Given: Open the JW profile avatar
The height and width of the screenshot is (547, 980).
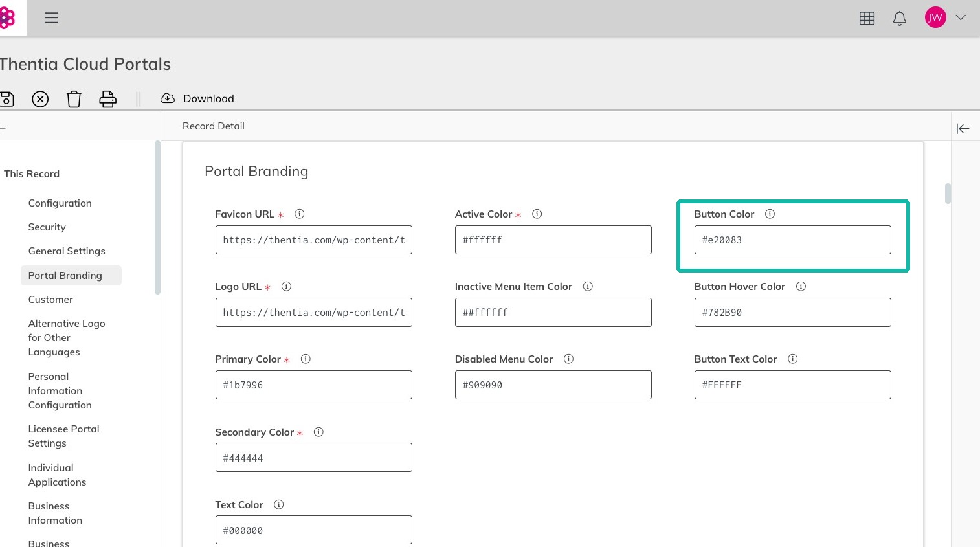Looking at the screenshot, I should click(935, 17).
